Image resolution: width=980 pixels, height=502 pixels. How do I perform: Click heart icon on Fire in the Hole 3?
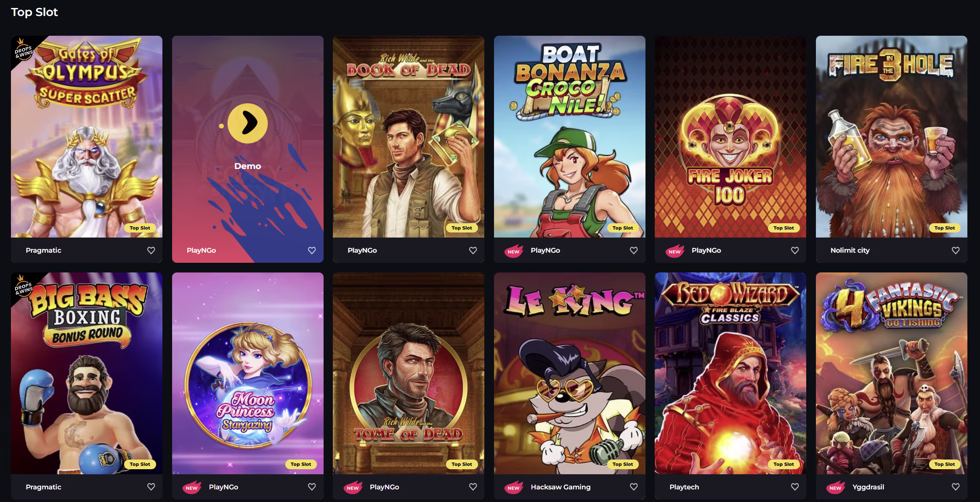[x=956, y=251]
